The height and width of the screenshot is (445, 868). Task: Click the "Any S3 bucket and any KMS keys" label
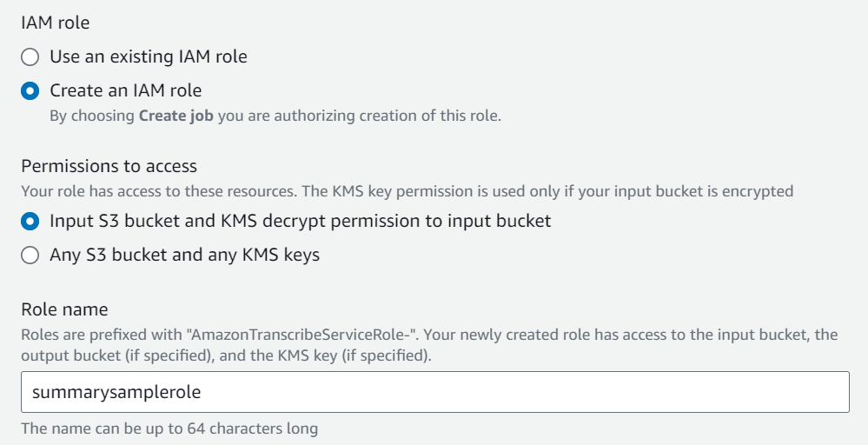184,256
